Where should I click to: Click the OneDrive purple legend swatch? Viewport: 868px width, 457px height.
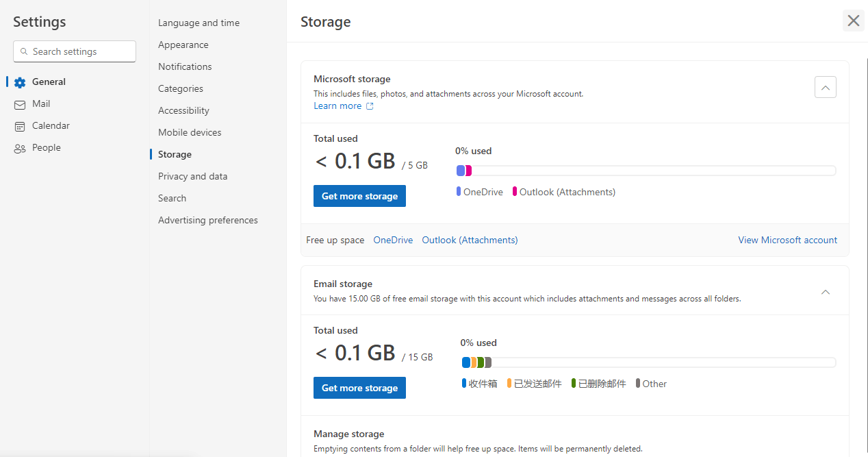(x=459, y=192)
